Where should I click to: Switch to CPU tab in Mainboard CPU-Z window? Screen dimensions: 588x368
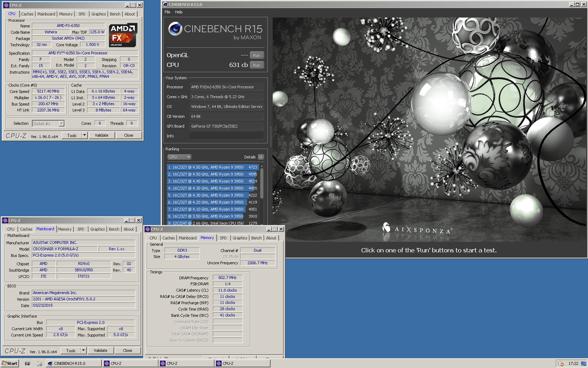(x=11, y=229)
